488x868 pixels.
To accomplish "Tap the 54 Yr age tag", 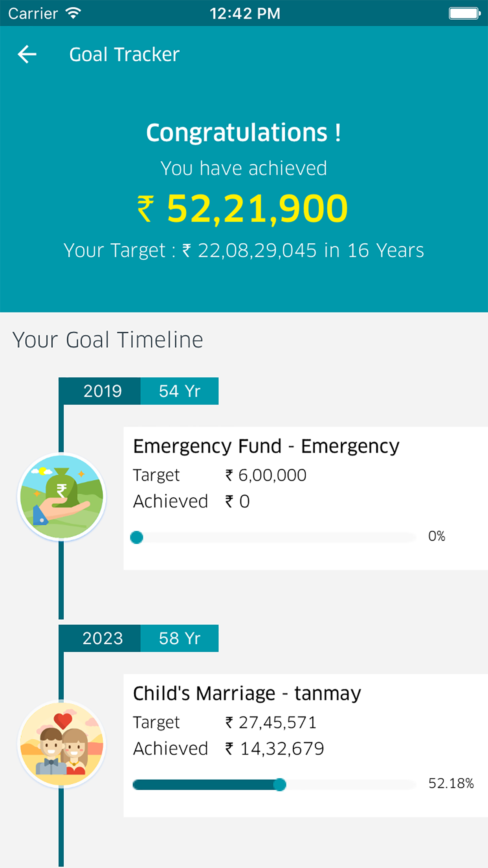I will pos(180,391).
